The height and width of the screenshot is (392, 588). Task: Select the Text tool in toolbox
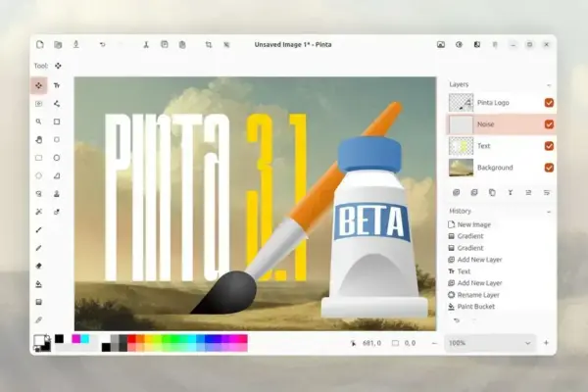click(57, 85)
